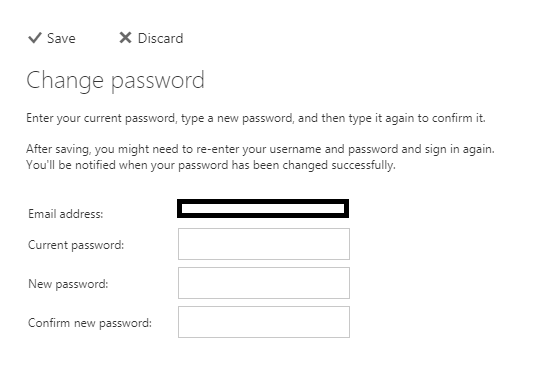554x390 pixels.
Task: Click the 'New password:' label
Action: pyautogui.click(x=68, y=284)
